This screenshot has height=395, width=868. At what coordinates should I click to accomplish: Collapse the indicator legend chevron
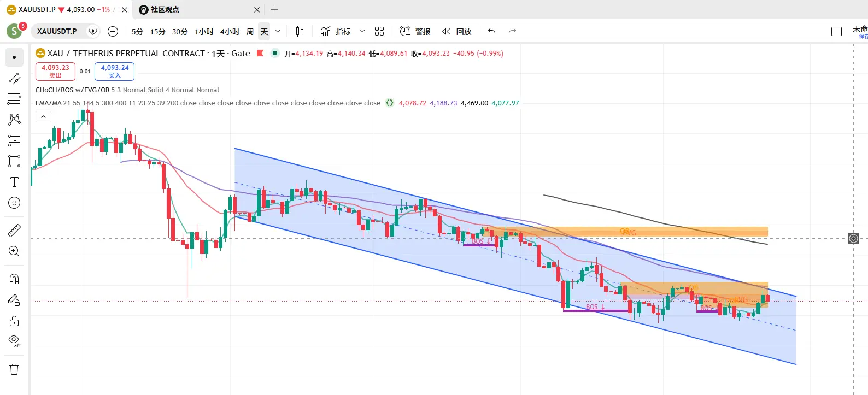(43, 116)
